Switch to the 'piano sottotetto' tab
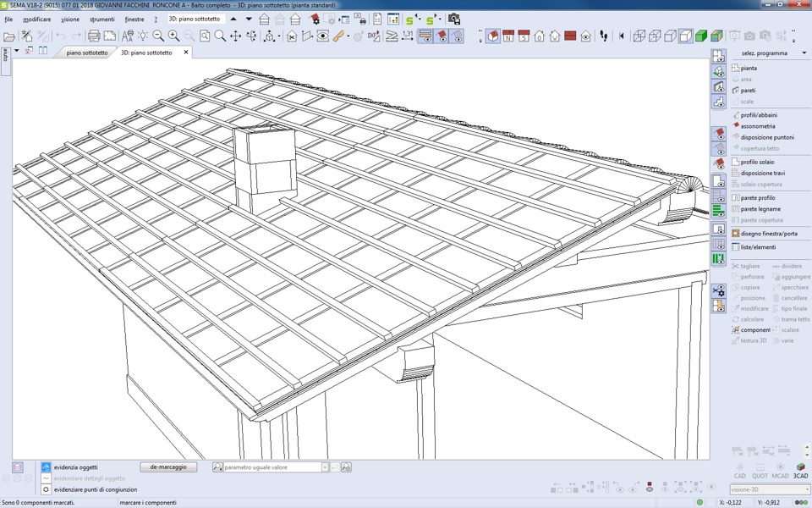Viewport: 812px width, 508px height. [x=87, y=52]
